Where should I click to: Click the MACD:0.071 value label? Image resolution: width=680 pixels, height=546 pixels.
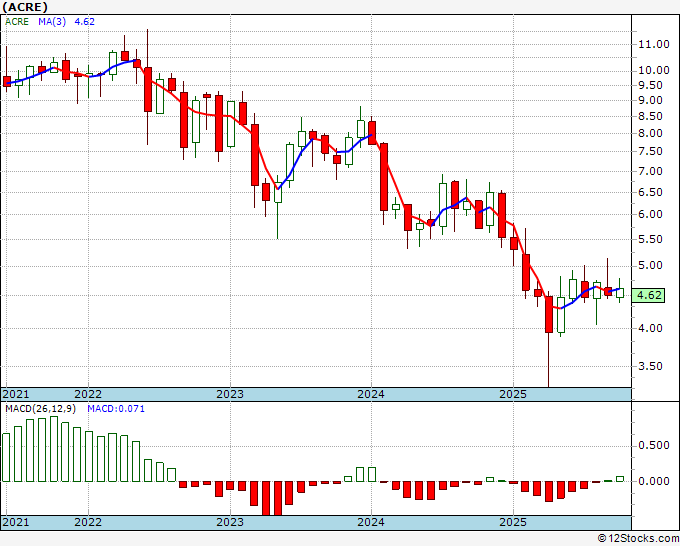pyautogui.click(x=116, y=409)
